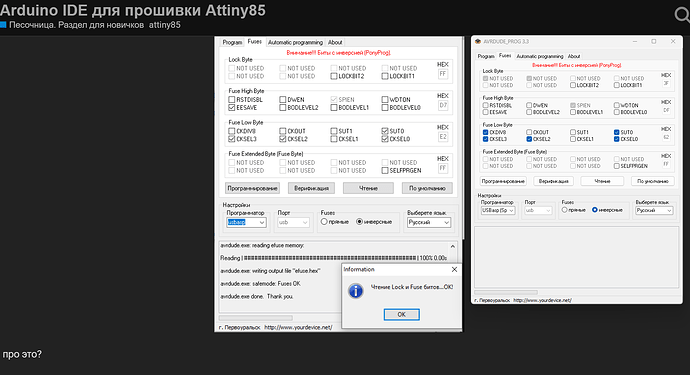Close the AVRDUDE_PROG 3.3 window
The height and width of the screenshot is (375, 690).
[673, 41]
